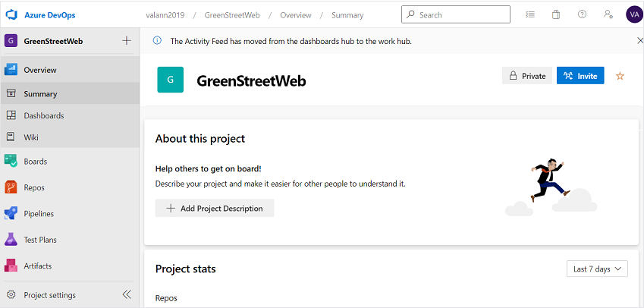Favorite the project with star icon
The image size is (644, 308).
coord(620,76)
